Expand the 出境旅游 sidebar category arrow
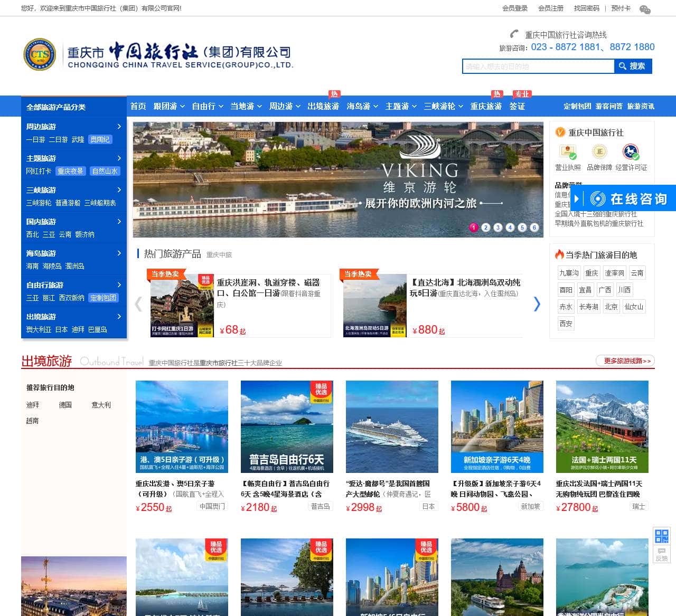Image resolution: width=676 pixels, height=616 pixels. pyautogui.click(x=119, y=317)
